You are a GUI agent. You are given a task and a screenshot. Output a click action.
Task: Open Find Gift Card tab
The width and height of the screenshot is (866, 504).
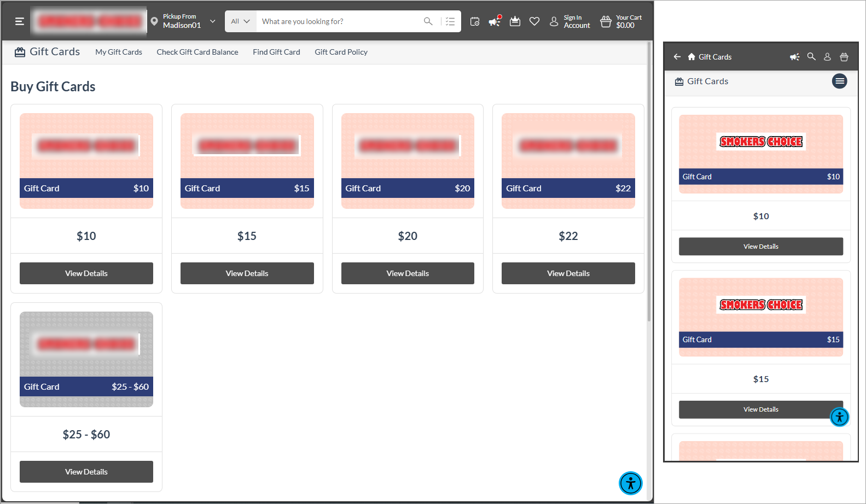(x=276, y=52)
